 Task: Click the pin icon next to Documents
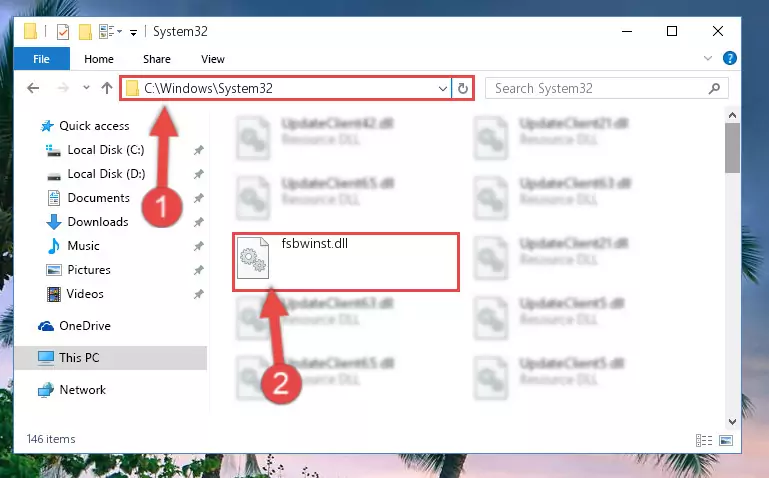(x=199, y=199)
